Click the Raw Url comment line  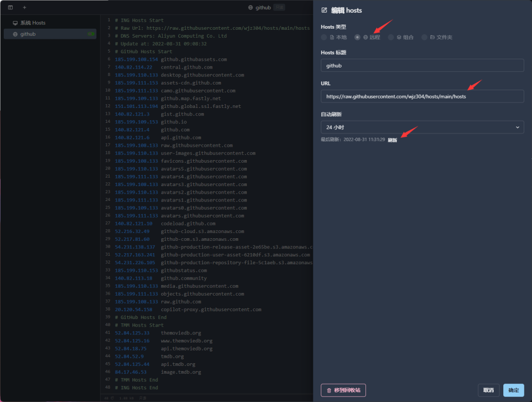[212, 28]
